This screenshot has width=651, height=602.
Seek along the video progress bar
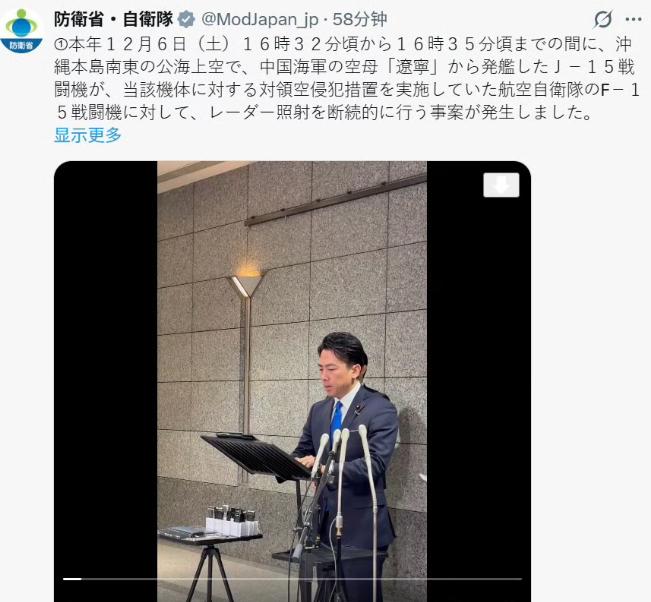[x=292, y=578]
